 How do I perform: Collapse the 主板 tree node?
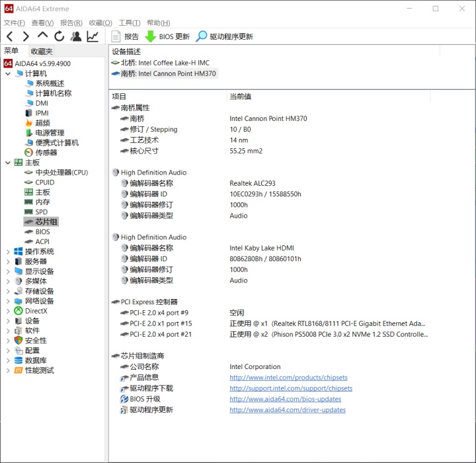(8, 163)
